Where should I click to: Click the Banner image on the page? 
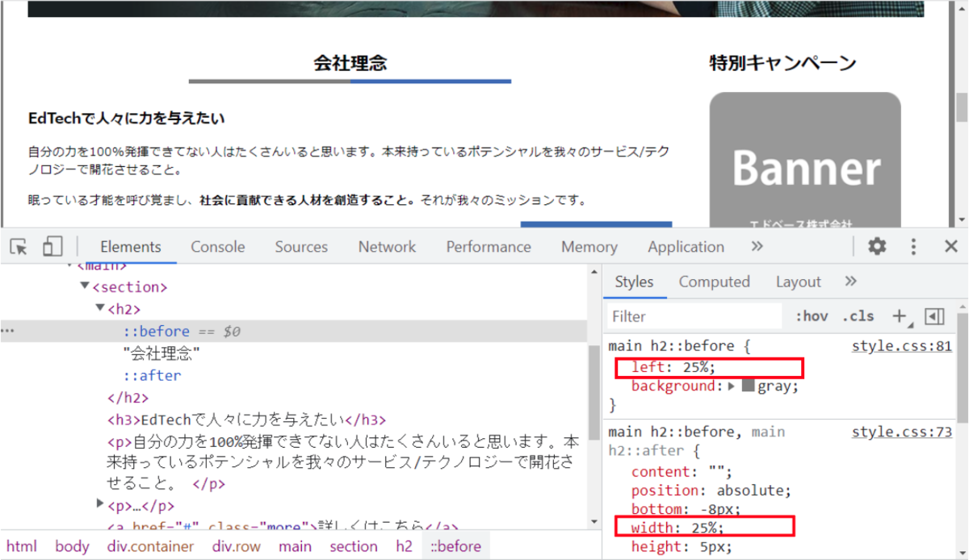805,160
